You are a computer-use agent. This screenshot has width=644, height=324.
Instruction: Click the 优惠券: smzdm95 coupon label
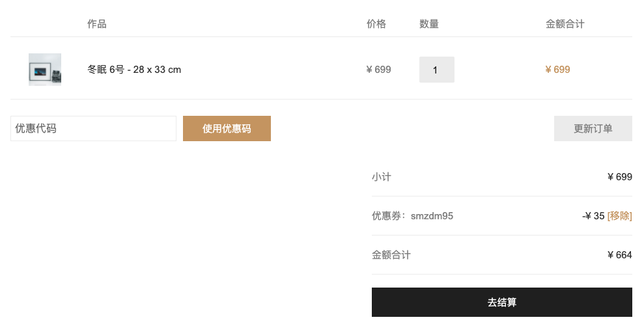click(x=412, y=216)
